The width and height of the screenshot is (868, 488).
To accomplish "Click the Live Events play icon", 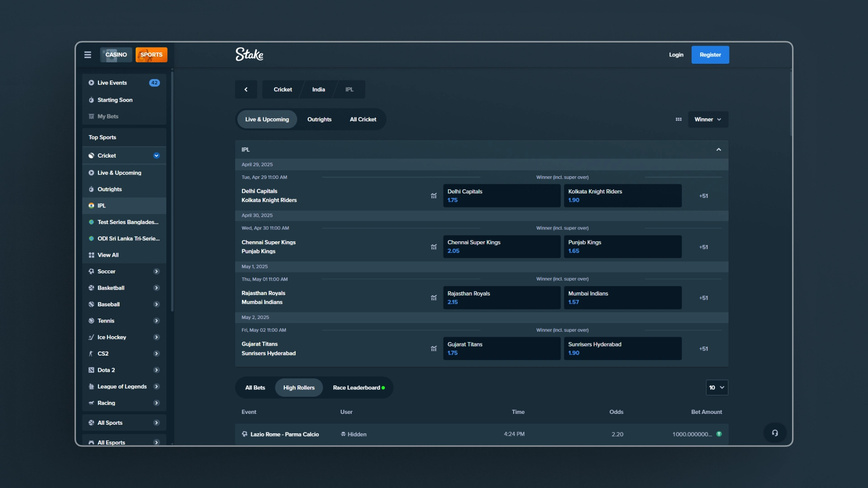I will [x=91, y=83].
